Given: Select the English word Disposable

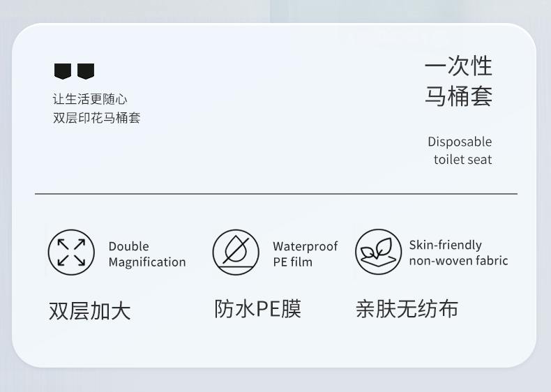Looking at the screenshot, I should coord(460,142).
